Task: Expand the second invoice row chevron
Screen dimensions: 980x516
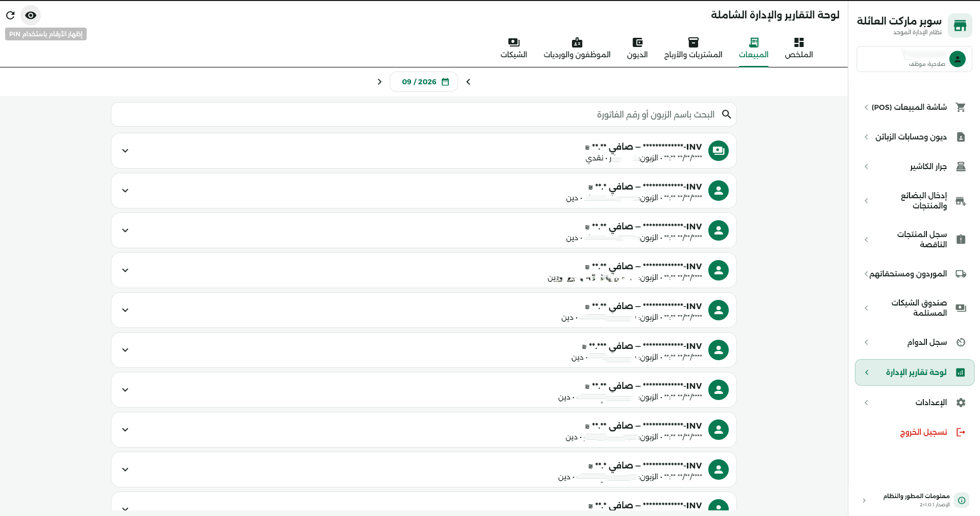Action: tap(125, 191)
